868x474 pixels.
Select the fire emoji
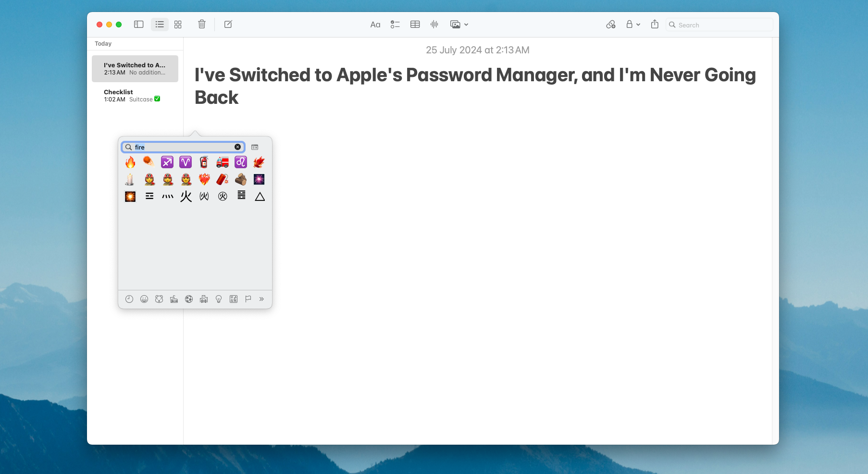tap(130, 162)
